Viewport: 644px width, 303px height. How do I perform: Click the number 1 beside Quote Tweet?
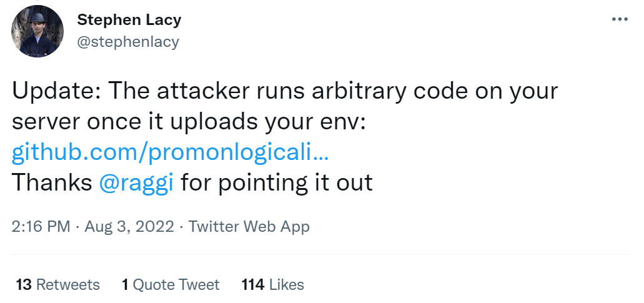click(x=125, y=285)
